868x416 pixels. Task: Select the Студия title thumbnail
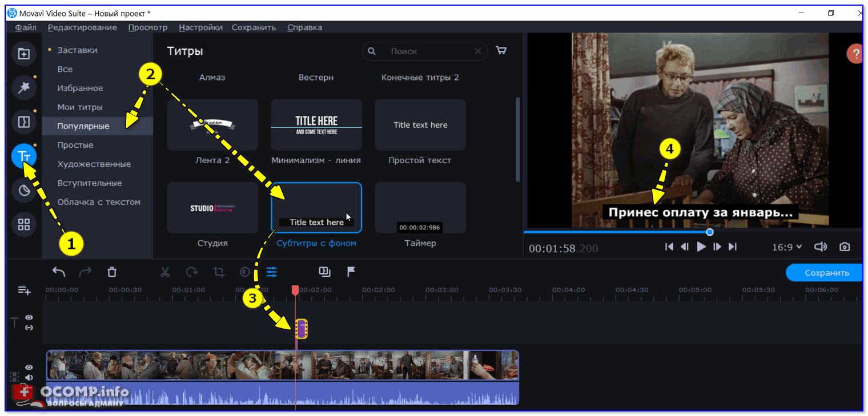pyautogui.click(x=212, y=208)
